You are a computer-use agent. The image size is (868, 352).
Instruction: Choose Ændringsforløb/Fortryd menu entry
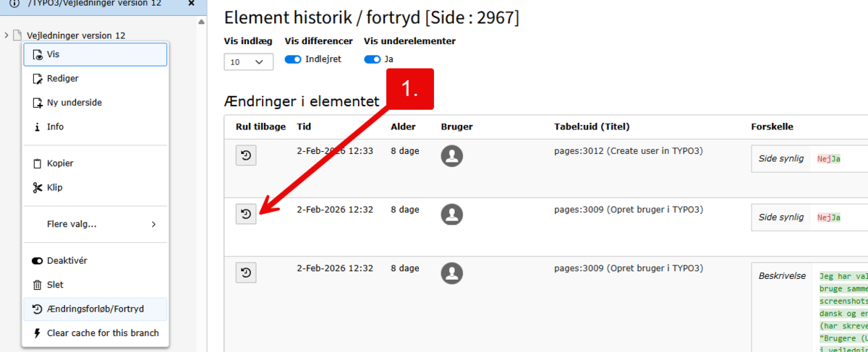tap(95, 309)
